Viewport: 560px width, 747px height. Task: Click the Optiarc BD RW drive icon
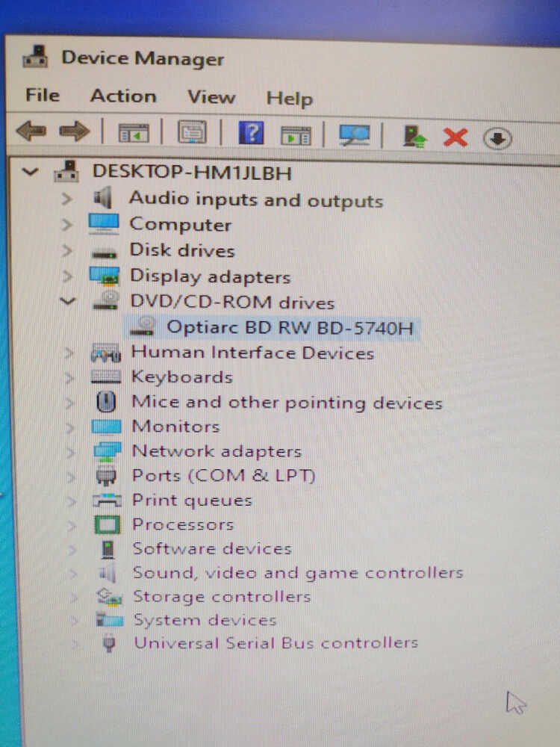143,326
